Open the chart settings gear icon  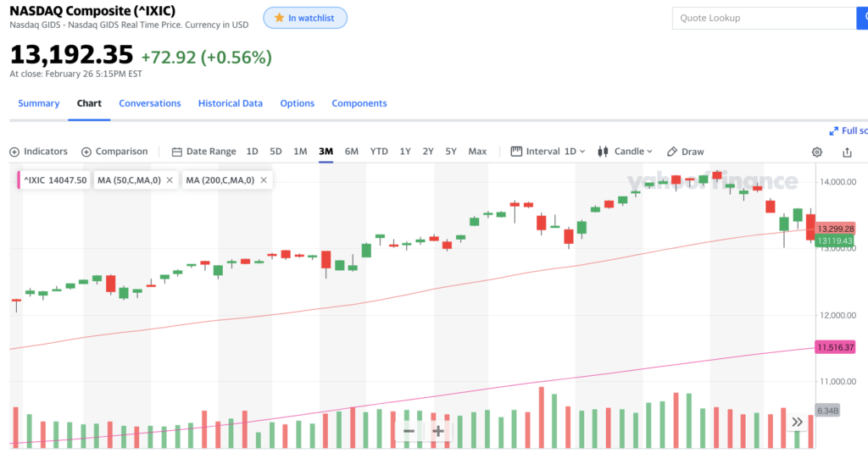(816, 152)
